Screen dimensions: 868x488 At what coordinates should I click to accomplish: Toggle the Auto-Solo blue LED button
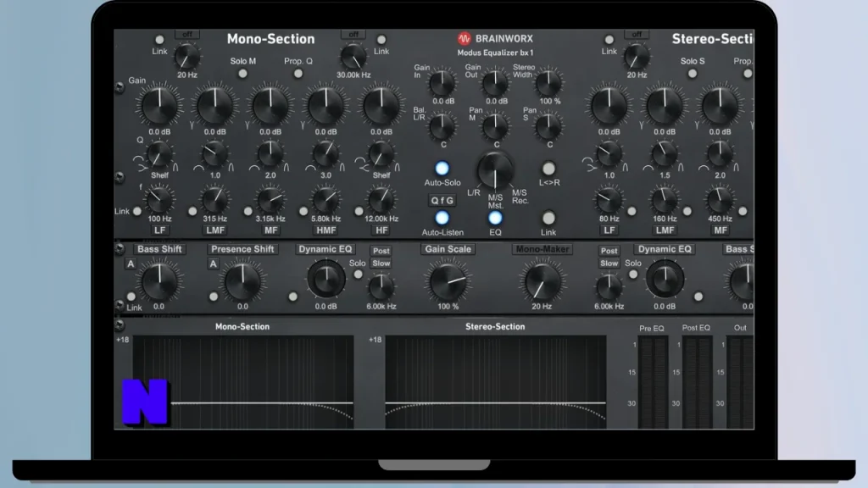pyautogui.click(x=442, y=169)
